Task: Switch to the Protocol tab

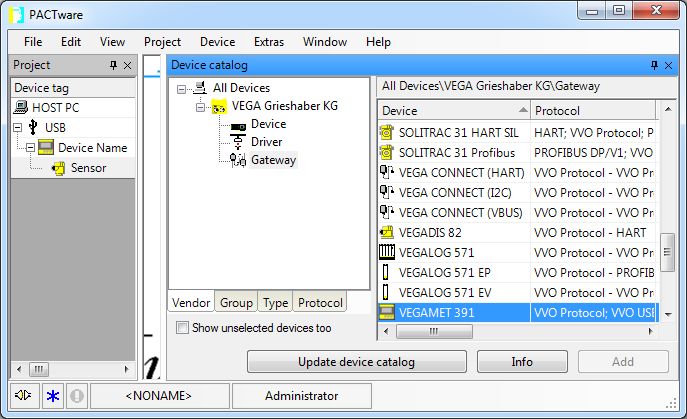Action: coord(320,302)
